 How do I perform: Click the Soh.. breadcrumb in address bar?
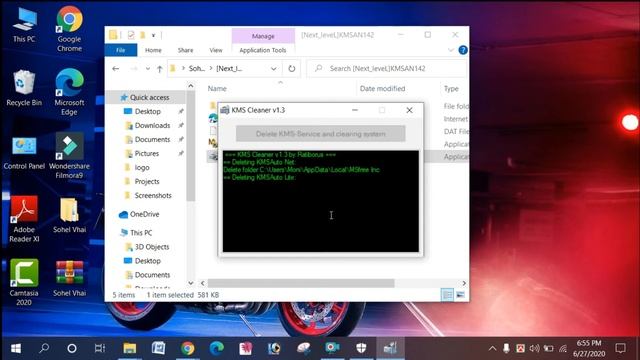click(197, 69)
